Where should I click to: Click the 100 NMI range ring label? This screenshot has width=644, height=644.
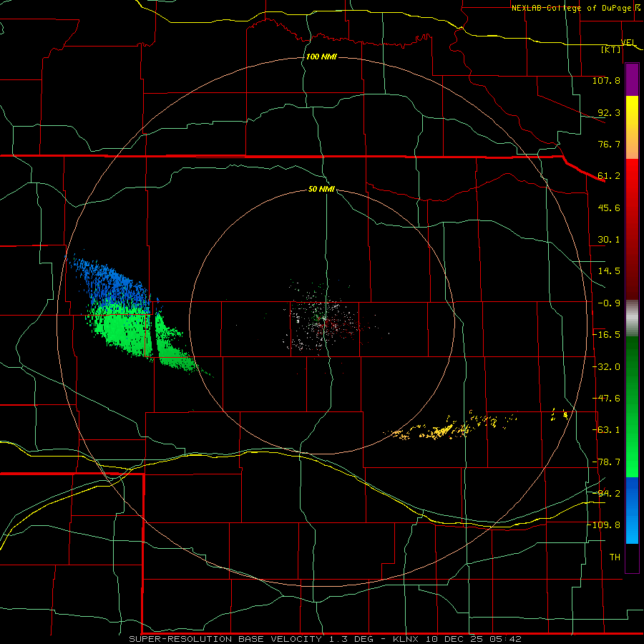pos(321,57)
